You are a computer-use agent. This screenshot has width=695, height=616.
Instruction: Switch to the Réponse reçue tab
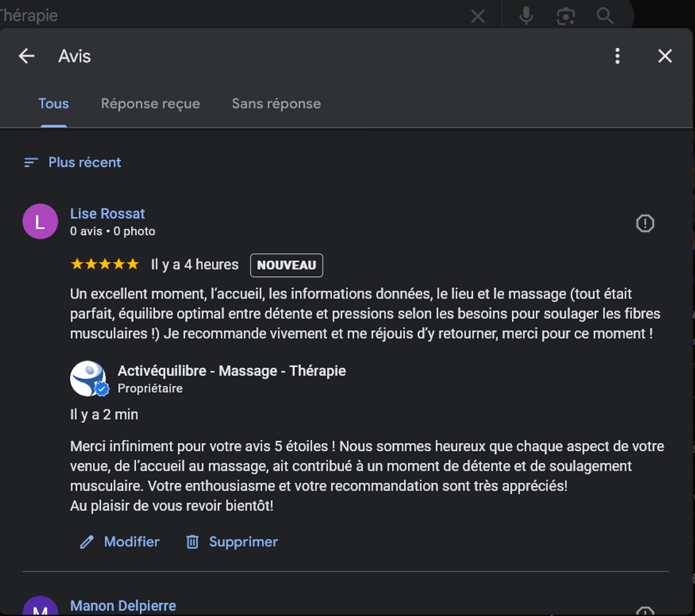151,104
